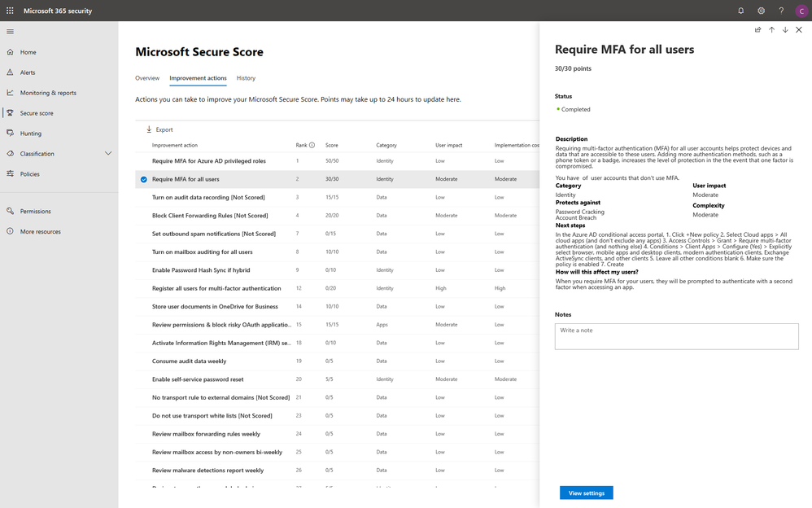Screen dimensions: 812x508
Task: Sort by Improvement action column header
Action: [174, 145]
